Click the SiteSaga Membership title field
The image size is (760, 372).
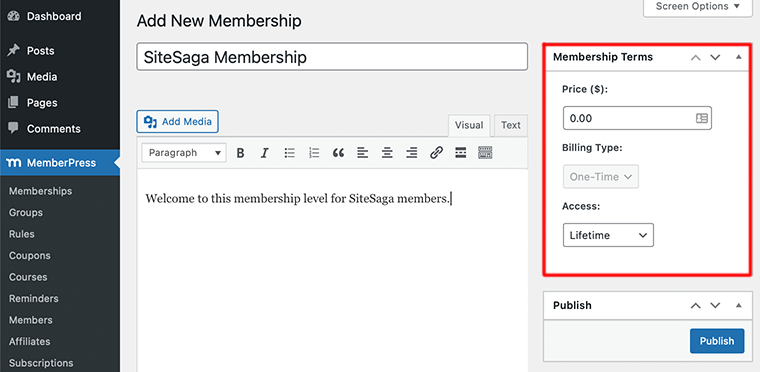click(x=332, y=57)
